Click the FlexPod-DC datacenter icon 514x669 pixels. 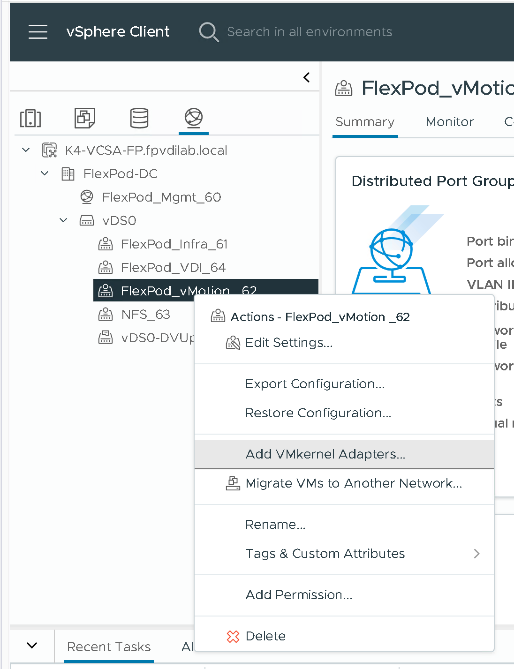pyautogui.click(x=68, y=174)
